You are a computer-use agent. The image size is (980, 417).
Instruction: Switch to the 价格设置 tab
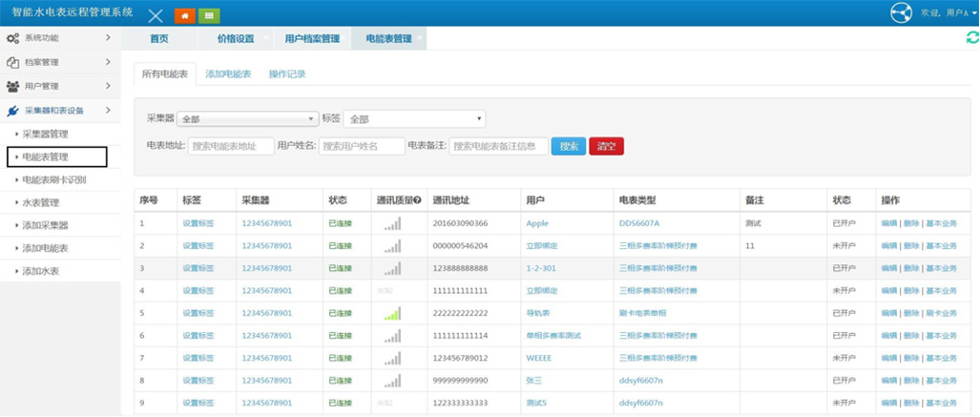[x=236, y=39]
